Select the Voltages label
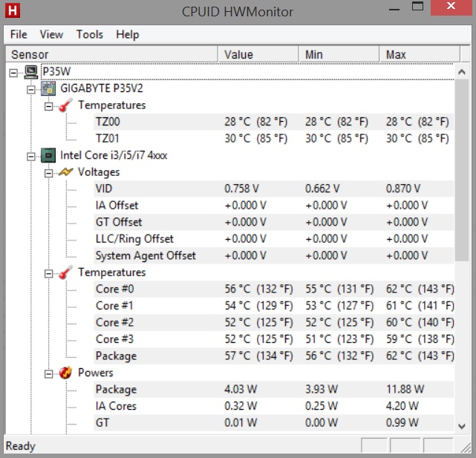This screenshot has height=458, width=476. (99, 172)
